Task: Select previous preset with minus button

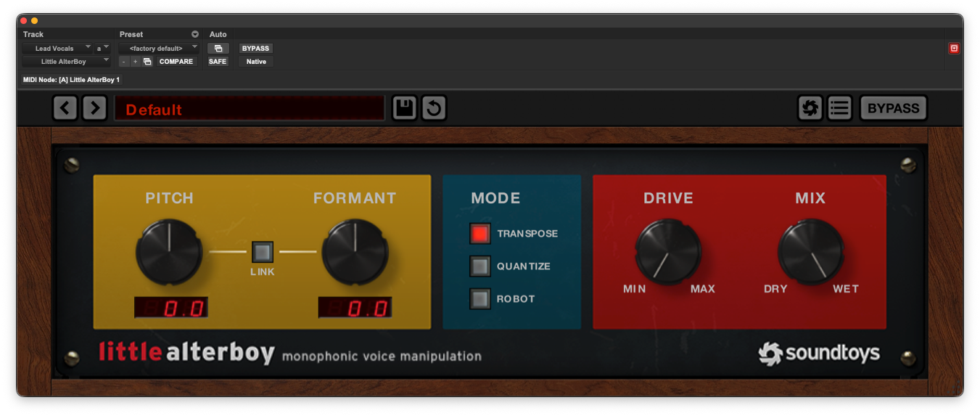Action: [123, 62]
